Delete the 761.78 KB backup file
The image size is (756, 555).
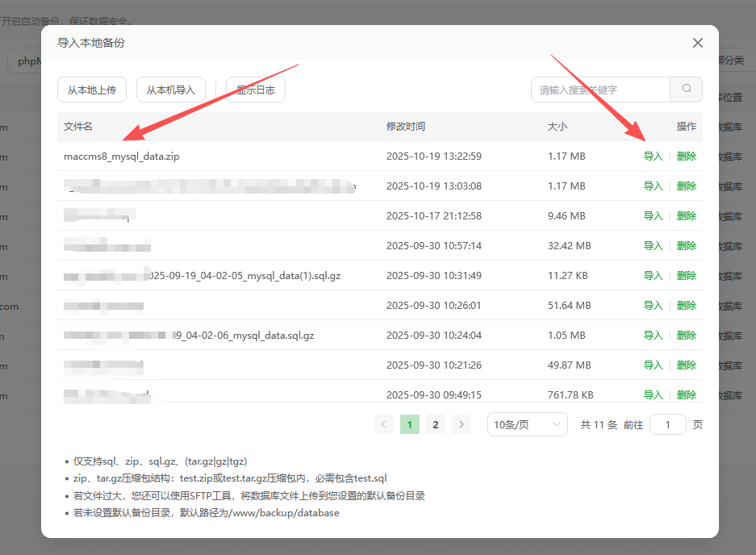687,395
